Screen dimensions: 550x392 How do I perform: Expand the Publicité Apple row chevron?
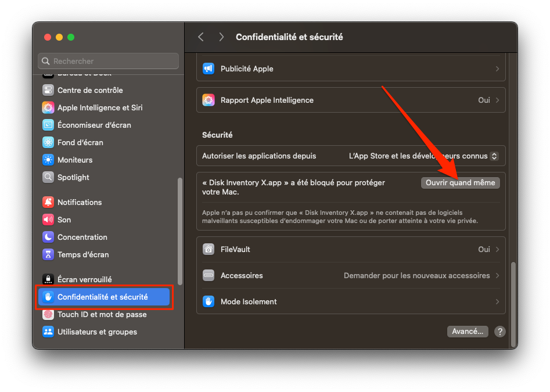pos(497,69)
